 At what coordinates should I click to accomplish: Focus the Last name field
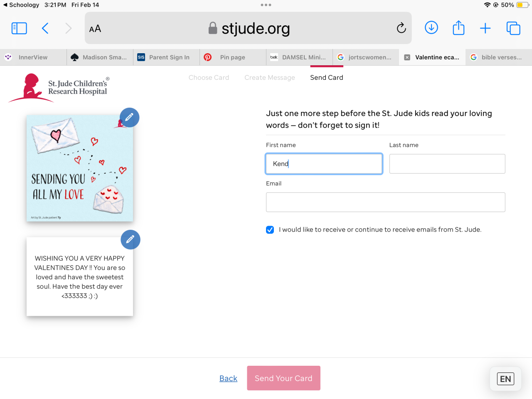447,164
